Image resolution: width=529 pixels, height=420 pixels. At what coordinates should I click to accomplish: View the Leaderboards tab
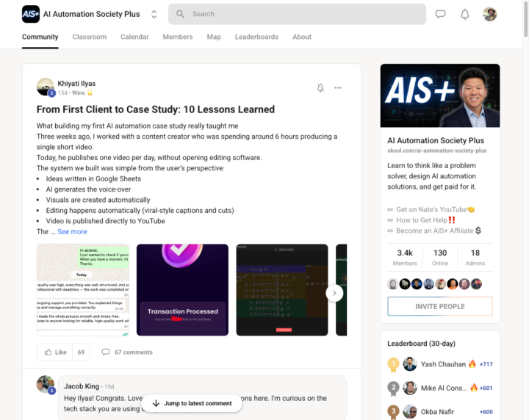256,37
